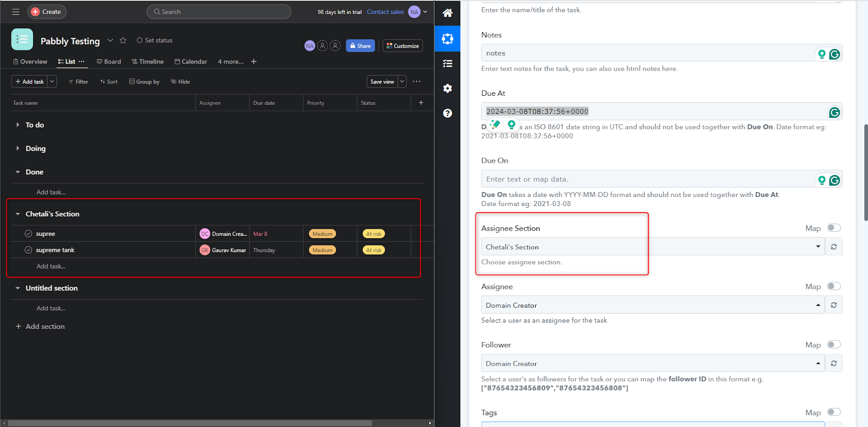This screenshot has height=427, width=868.
Task: Click Set status
Action: [x=154, y=40]
